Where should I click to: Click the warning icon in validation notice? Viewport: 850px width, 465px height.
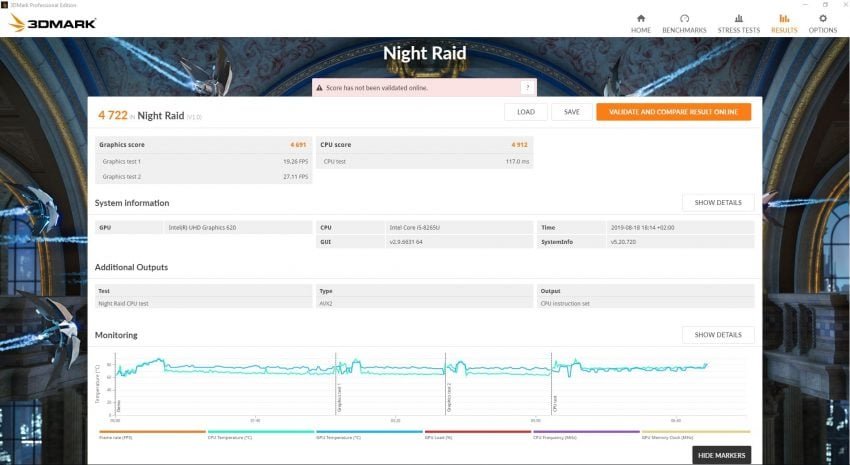321,88
